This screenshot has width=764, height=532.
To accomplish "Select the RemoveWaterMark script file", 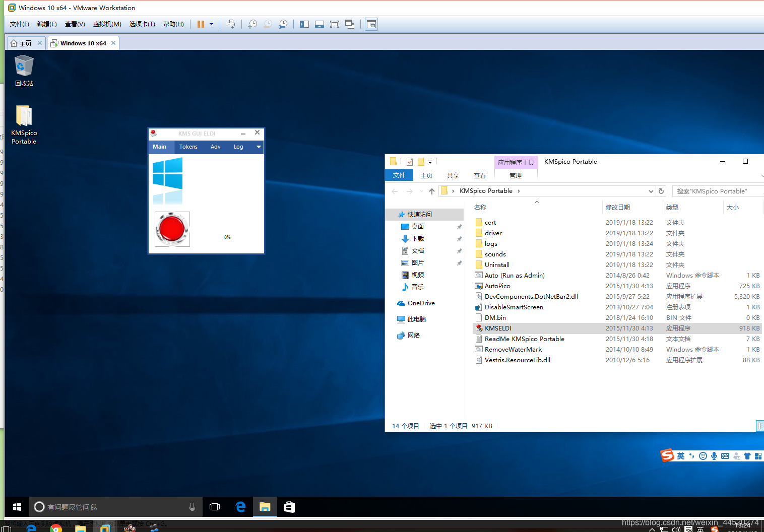I will (617, 350).
